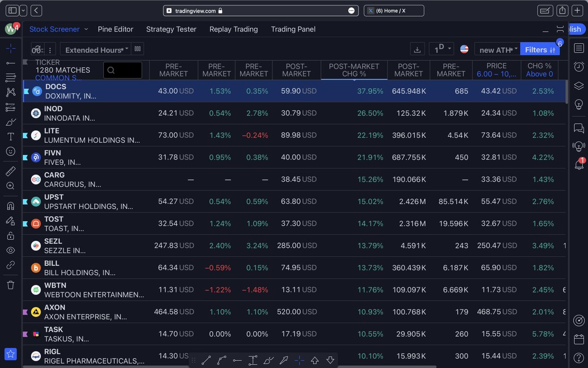Switch to Strategy Tester tab
The height and width of the screenshot is (368, 588).
click(171, 29)
